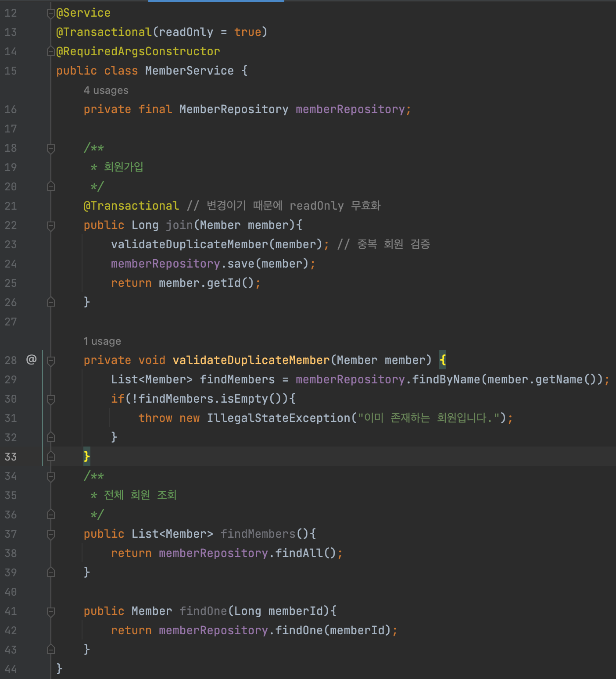616x679 pixels.
Task: Click MemberRepository type on line 16
Action: 234,110
